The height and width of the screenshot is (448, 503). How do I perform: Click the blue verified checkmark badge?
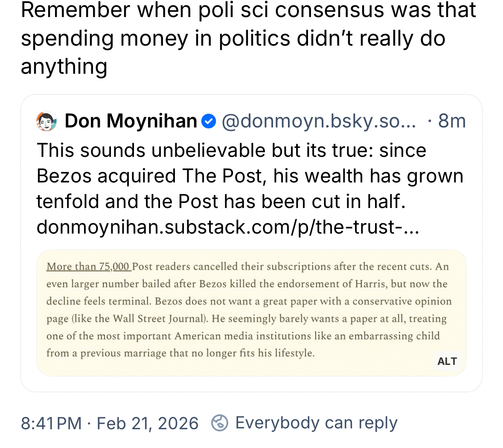(x=209, y=121)
